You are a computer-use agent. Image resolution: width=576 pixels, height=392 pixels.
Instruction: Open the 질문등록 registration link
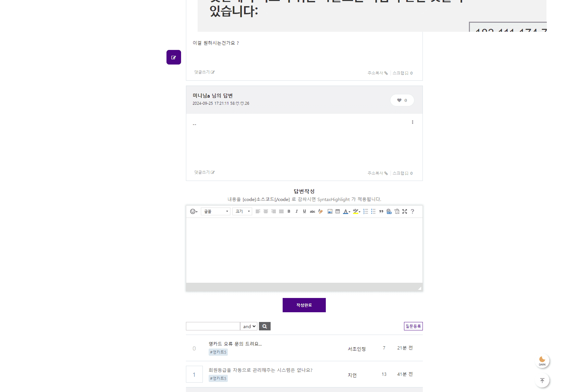(x=413, y=326)
